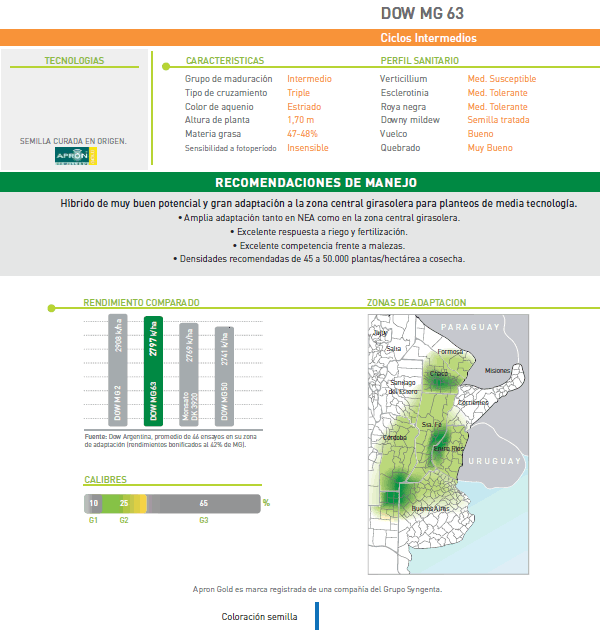600x630 pixels.
Task: Select the G3 segment showing 65
Action: [205, 503]
